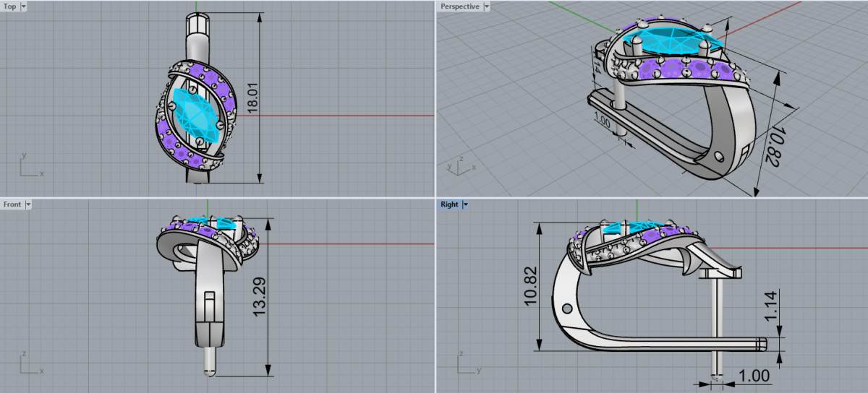Select the blue marquise gem in Top view
The image size is (868, 393).
point(192,116)
